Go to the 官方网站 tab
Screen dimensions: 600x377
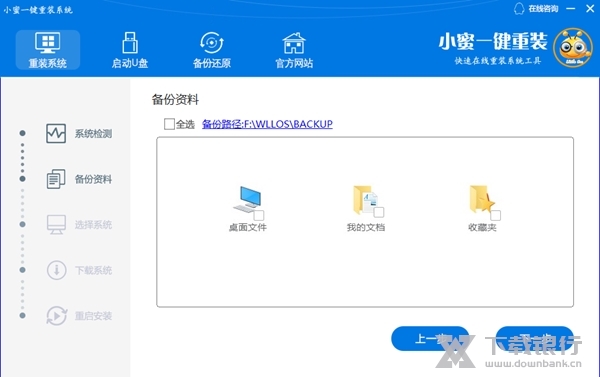pos(294,50)
